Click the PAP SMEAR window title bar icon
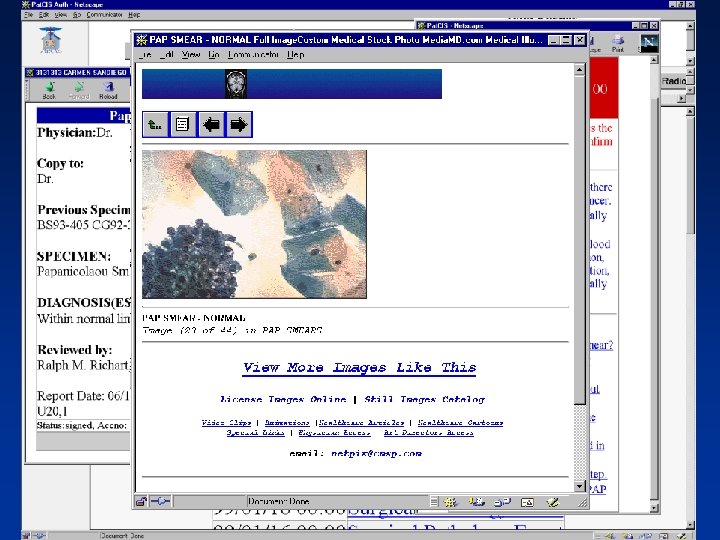This screenshot has height=540, width=720. point(141,40)
